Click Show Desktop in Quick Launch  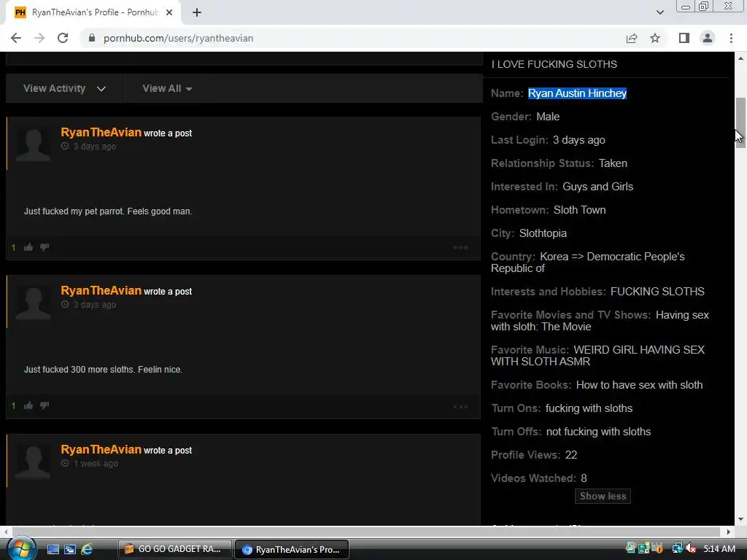(53, 549)
